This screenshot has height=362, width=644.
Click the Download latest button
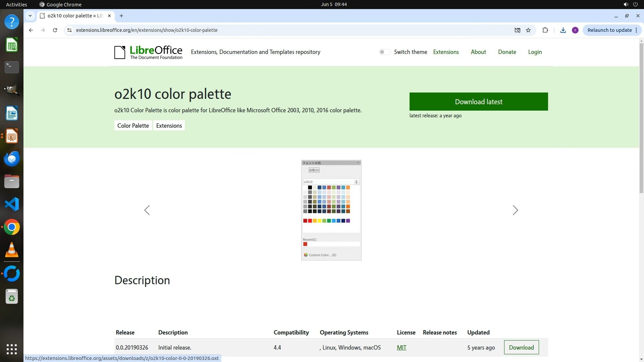478,102
